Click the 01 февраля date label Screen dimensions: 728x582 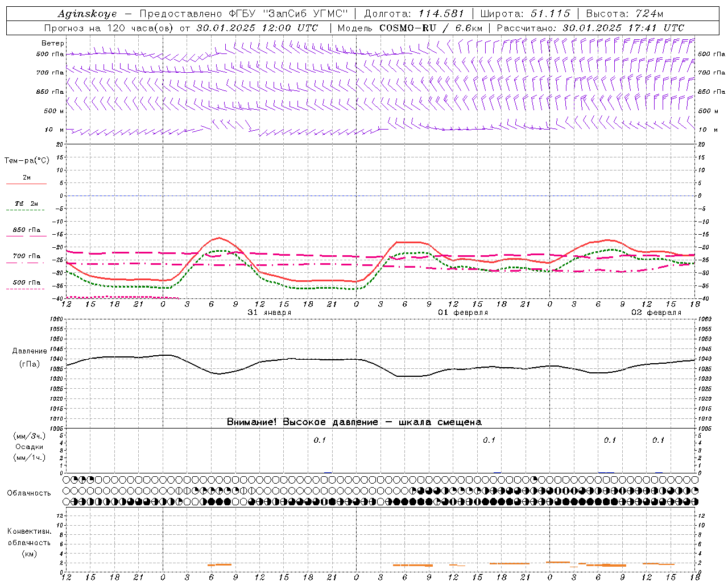[x=463, y=313]
